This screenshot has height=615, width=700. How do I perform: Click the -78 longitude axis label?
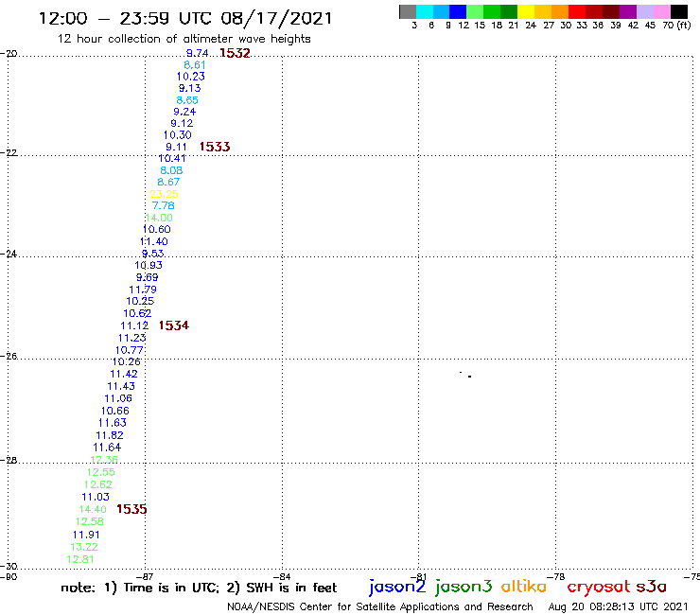coord(556,576)
